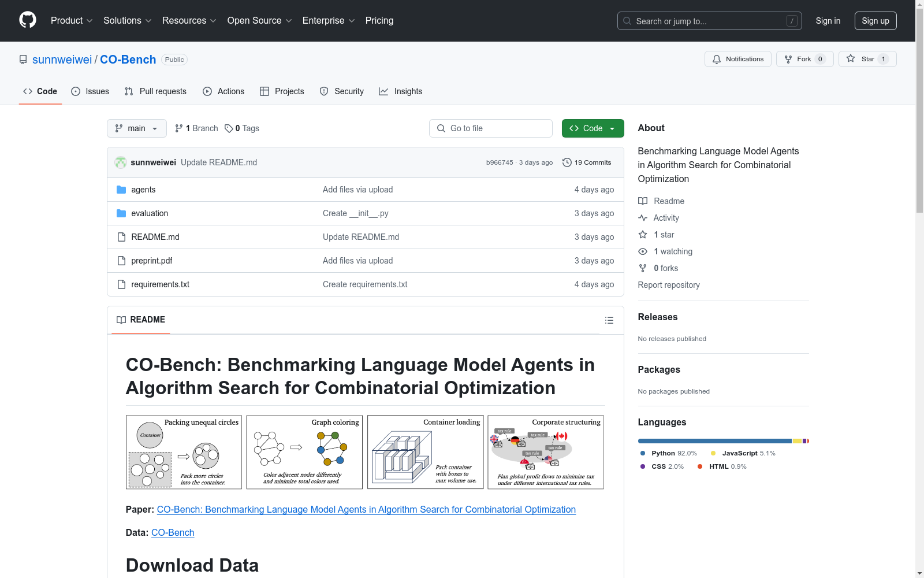The width and height of the screenshot is (924, 578).
Task: Open the Issues tab
Action: (90, 91)
